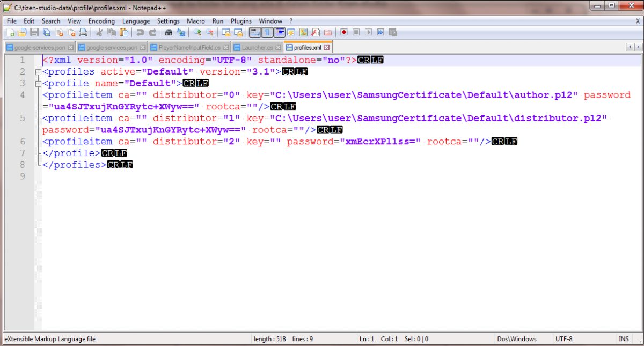
Task: Click the New file toolbar icon
Action: [x=10, y=32]
